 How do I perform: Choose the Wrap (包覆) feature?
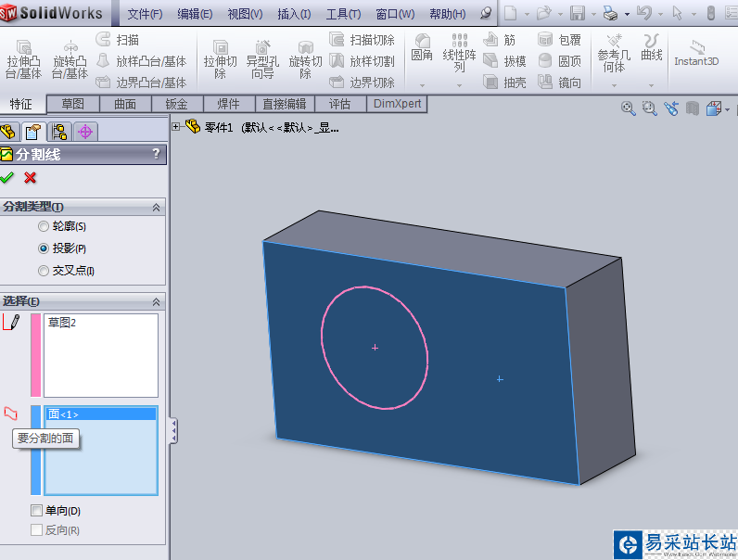pyautogui.click(x=559, y=40)
